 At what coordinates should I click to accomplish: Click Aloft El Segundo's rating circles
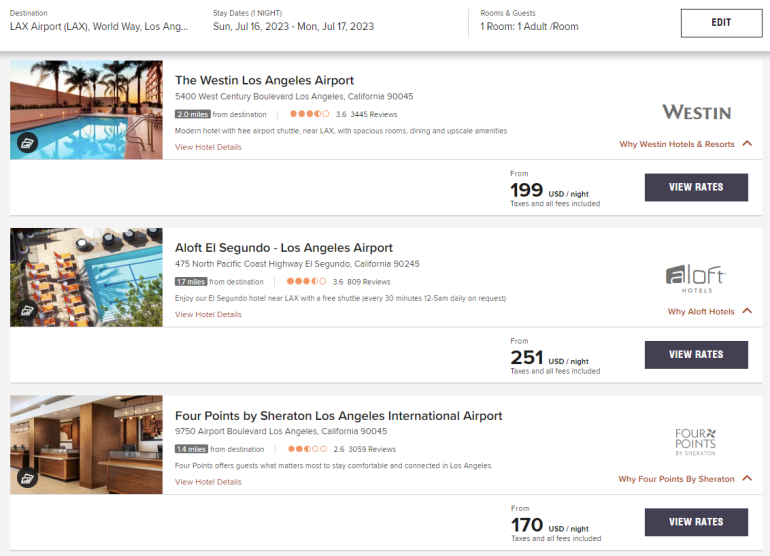coord(307,282)
